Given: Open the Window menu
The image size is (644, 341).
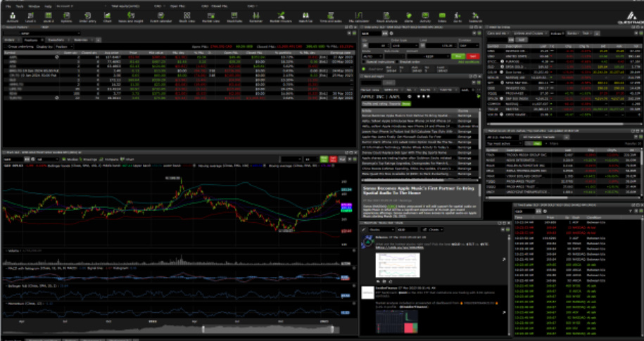Looking at the screenshot, I should click(x=34, y=6).
